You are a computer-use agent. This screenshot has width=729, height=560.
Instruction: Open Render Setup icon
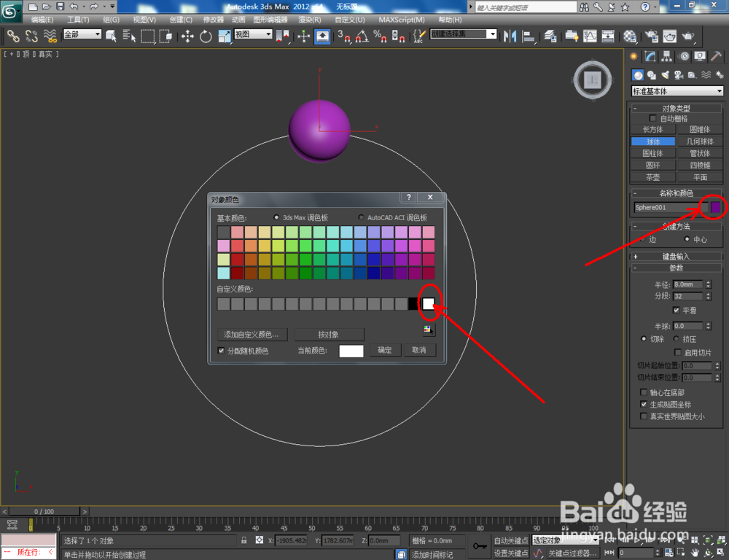point(652,36)
